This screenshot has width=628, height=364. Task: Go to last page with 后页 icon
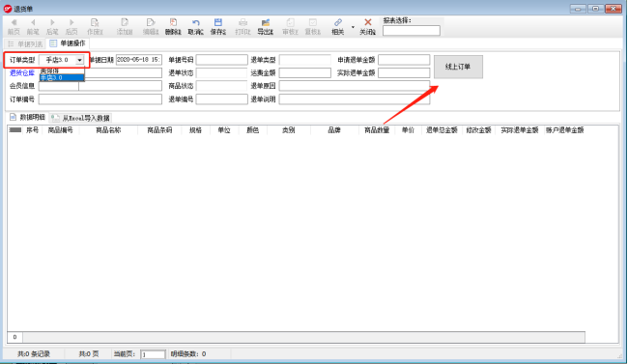click(71, 26)
